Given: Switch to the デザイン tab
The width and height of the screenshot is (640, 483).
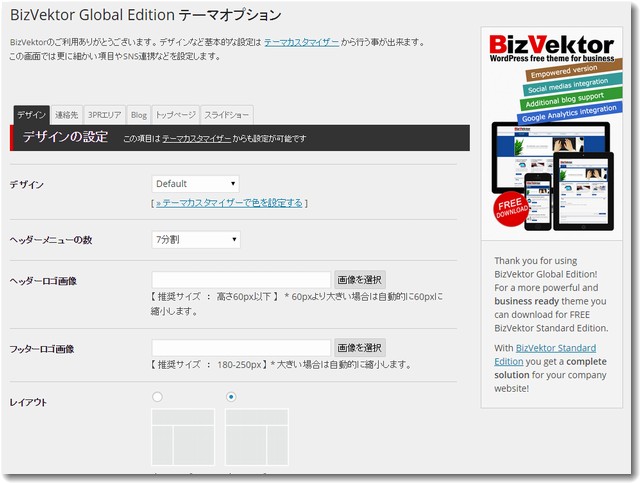Looking at the screenshot, I should (32, 115).
